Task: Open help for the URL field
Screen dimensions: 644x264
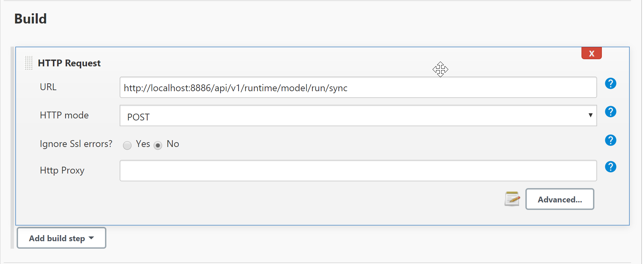Action: pos(610,83)
